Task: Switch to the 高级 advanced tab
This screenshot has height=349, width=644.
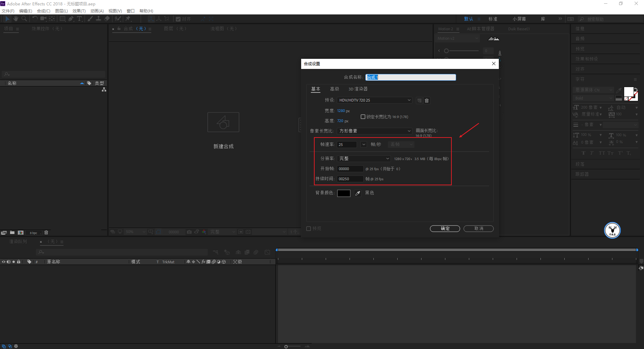Action: 334,89
